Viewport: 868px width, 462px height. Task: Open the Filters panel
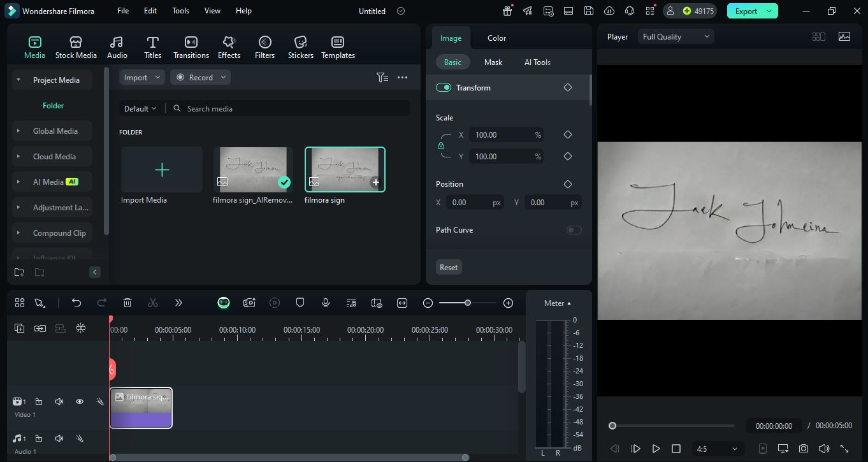tap(264, 47)
